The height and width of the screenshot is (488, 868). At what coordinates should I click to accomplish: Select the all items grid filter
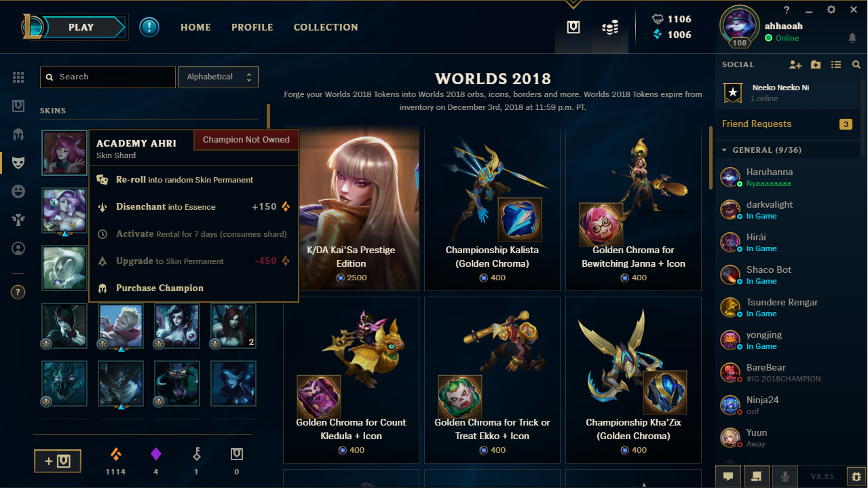click(18, 77)
